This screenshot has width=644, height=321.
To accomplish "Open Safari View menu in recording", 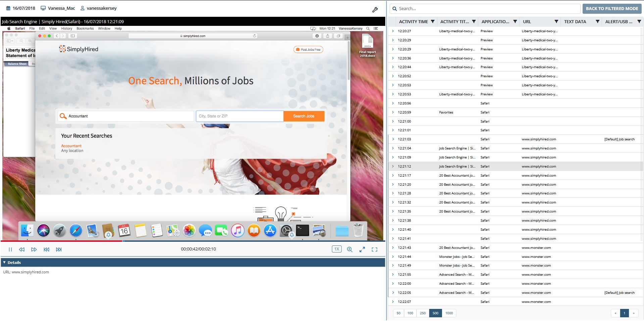I will click(x=53, y=29).
